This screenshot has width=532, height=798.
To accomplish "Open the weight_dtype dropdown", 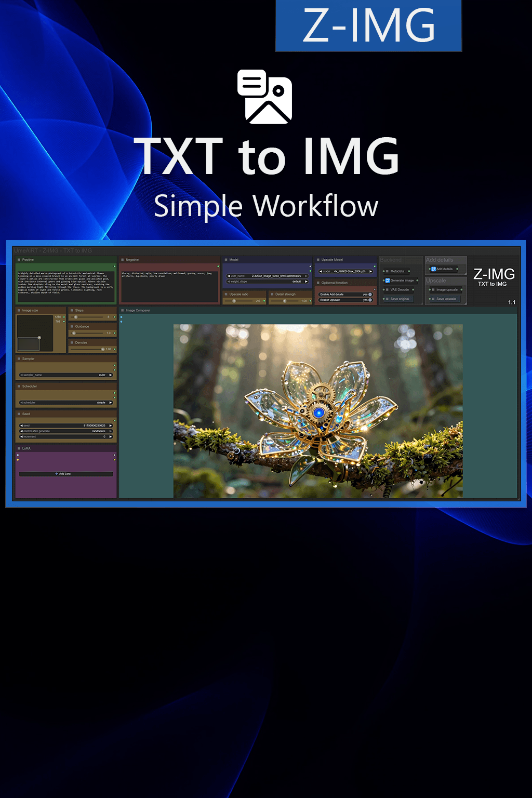I will pyautogui.click(x=268, y=282).
